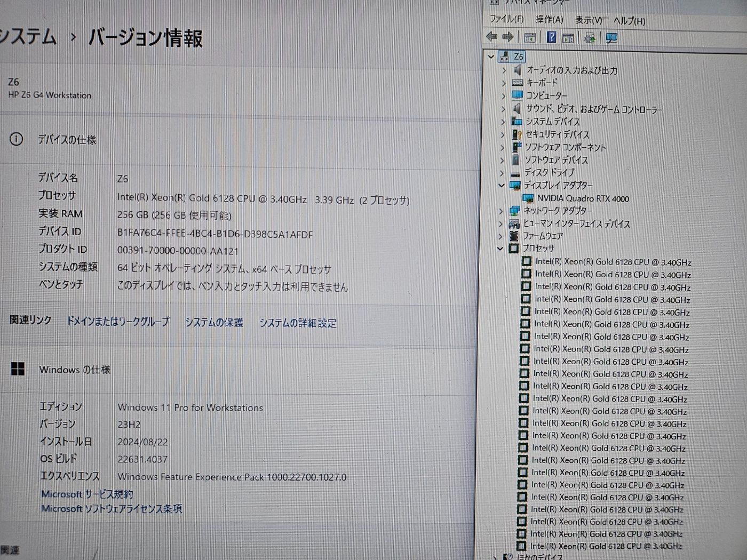Toggle the show/hide console tree toolbar icon

point(530,38)
